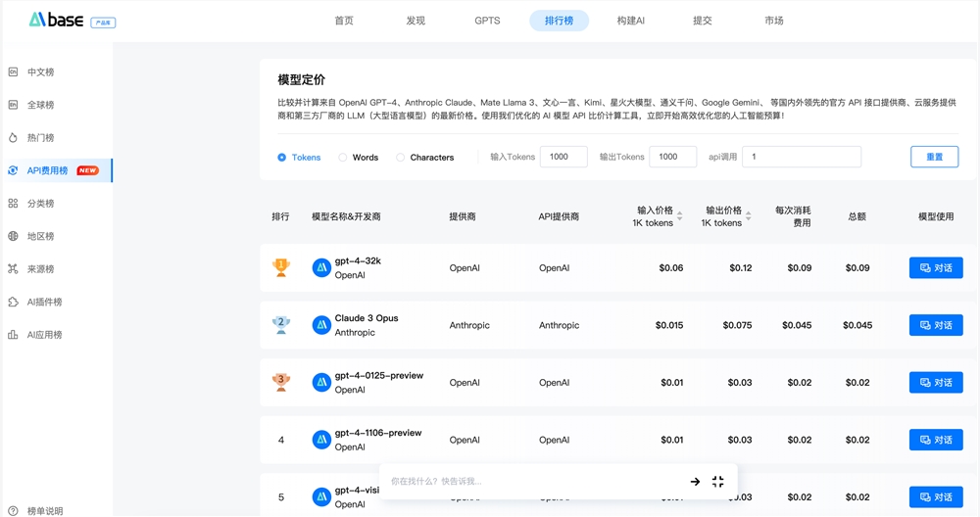Sort by 输出价格 column arrows
980x517 pixels.
(x=749, y=216)
